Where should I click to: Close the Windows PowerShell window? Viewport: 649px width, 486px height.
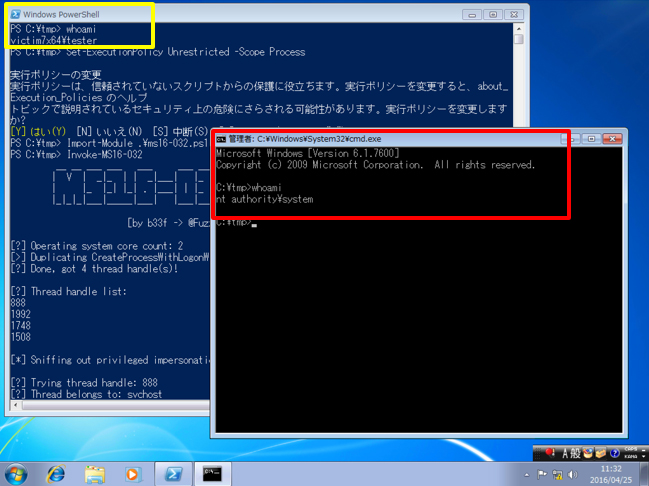tap(514, 14)
